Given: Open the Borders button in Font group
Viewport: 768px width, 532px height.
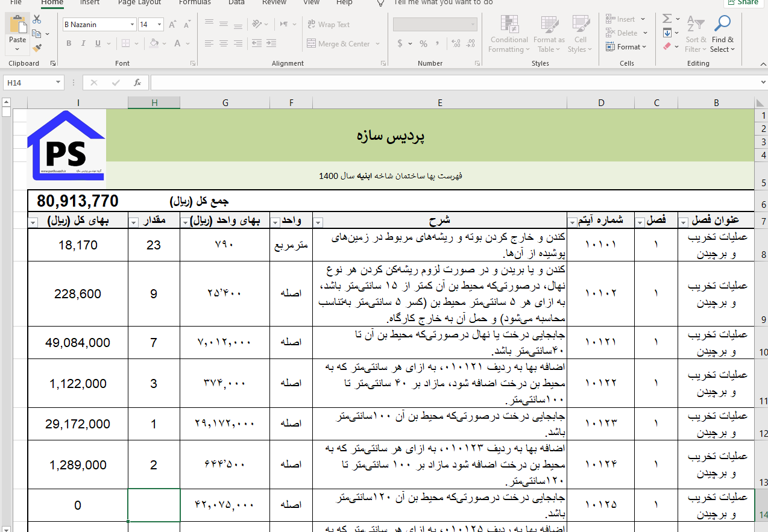Looking at the screenshot, I should click(125, 43).
